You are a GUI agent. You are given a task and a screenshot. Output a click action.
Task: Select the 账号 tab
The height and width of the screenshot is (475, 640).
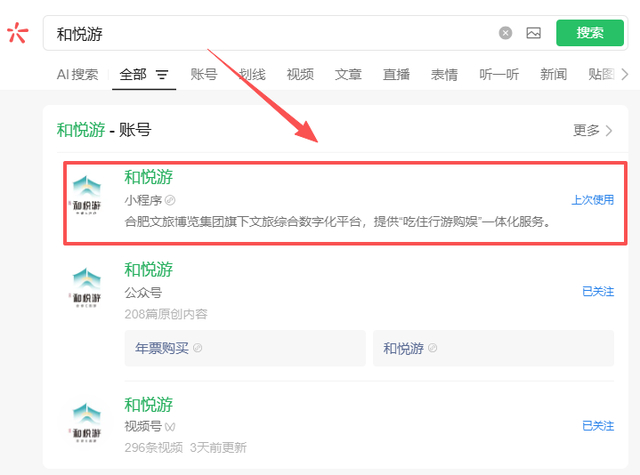coord(204,74)
